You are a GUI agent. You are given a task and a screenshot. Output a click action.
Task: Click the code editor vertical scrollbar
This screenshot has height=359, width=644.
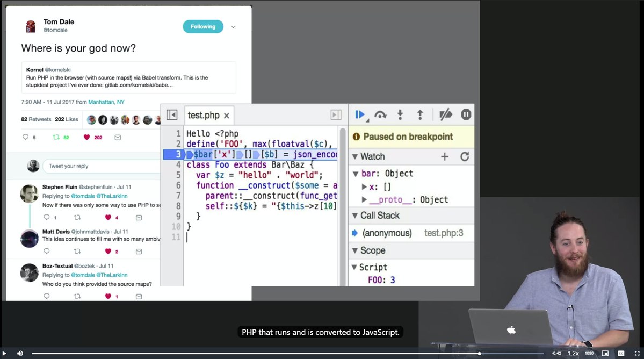click(x=343, y=205)
